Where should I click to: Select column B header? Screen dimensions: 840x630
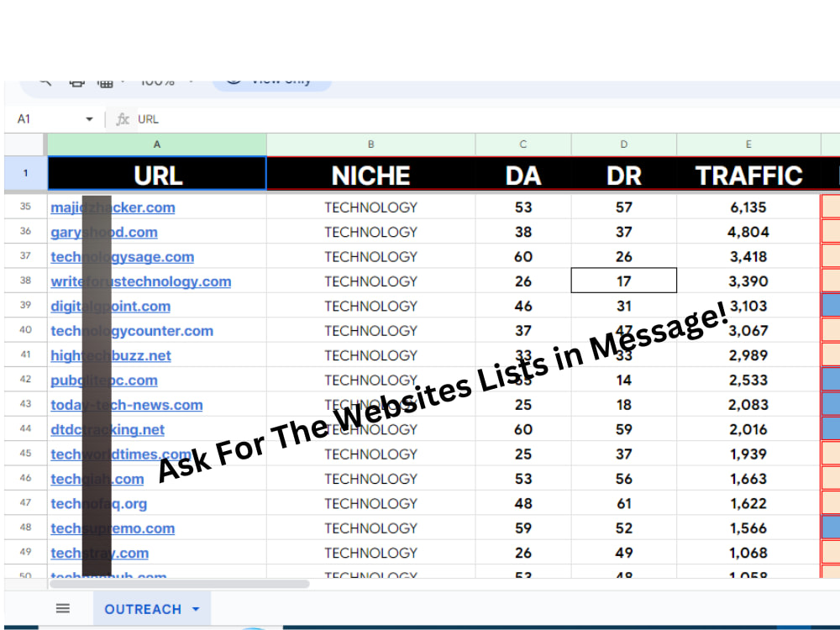coord(370,144)
